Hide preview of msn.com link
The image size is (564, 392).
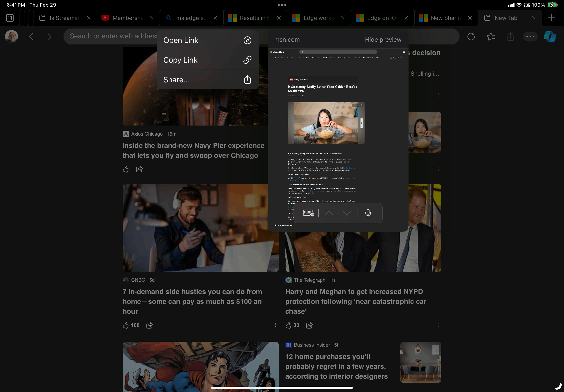(383, 39)
